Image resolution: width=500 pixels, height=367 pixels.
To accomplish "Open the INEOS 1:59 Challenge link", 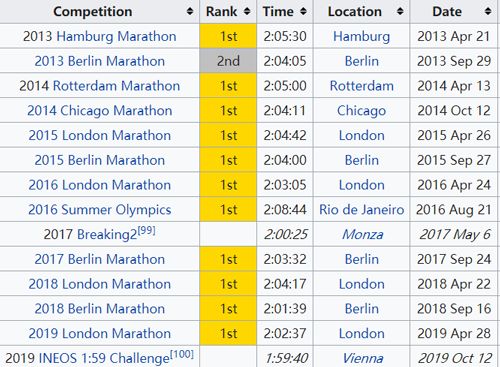I will (x=104, y=359).
